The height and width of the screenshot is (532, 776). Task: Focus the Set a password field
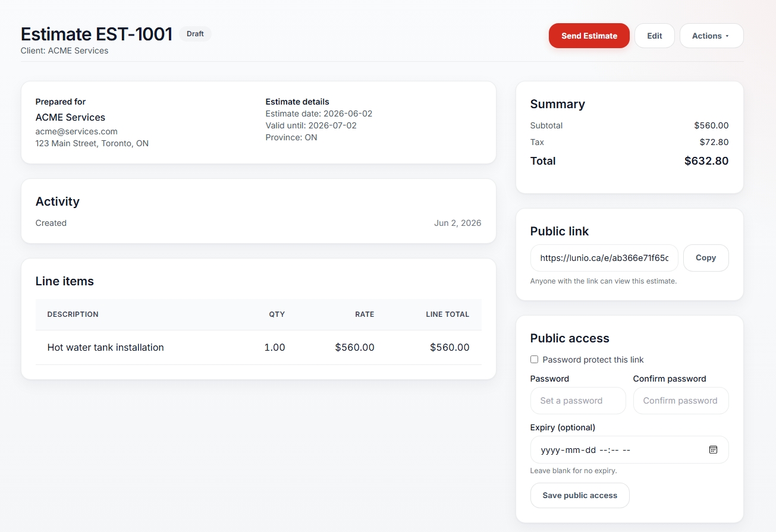(578, 401)
